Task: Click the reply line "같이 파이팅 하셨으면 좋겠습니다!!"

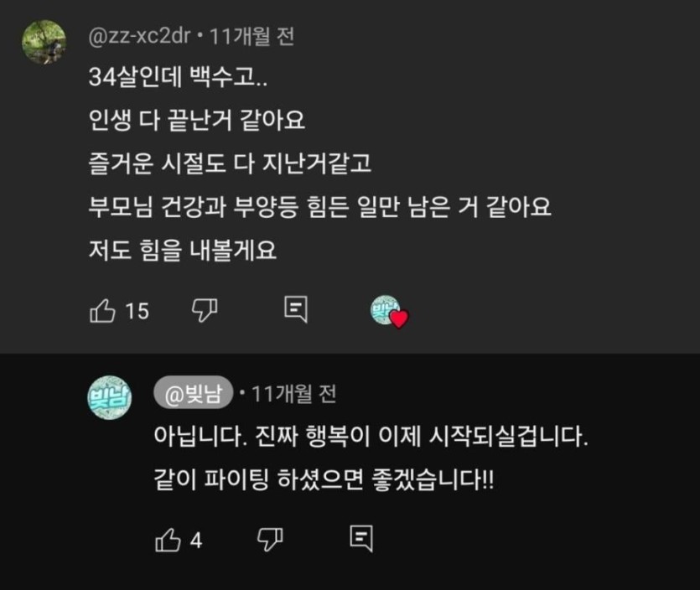Action: tap(324, 481)
